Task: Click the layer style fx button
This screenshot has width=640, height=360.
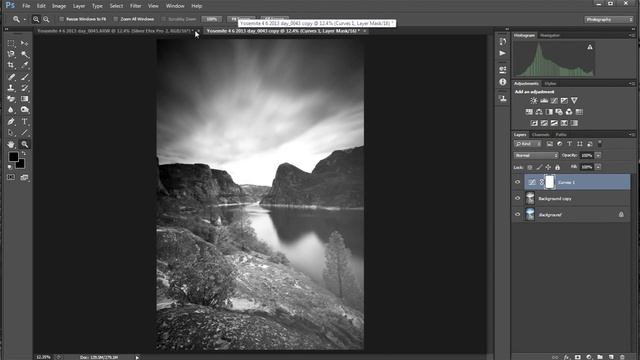Action: 567,357
